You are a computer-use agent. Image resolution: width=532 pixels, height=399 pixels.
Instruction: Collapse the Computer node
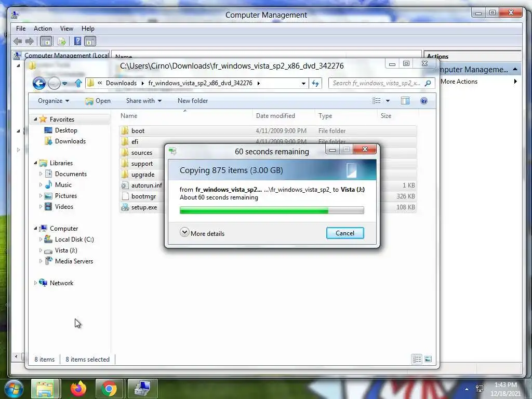tap(35, 229)
